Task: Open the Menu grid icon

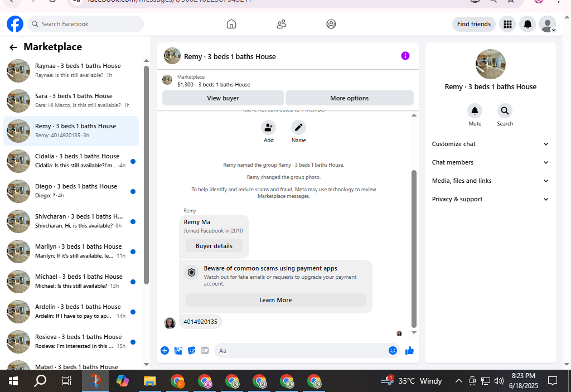Action: tap(507, 24)
